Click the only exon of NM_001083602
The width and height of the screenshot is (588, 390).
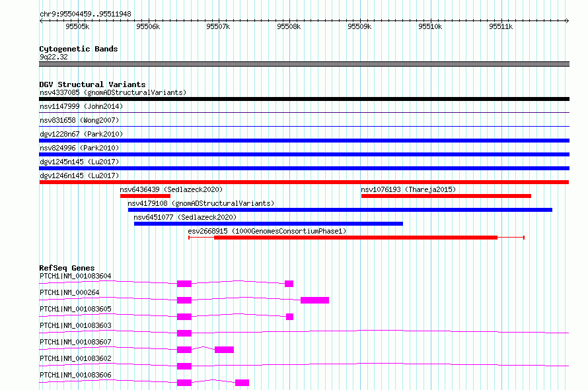[184, 366]
